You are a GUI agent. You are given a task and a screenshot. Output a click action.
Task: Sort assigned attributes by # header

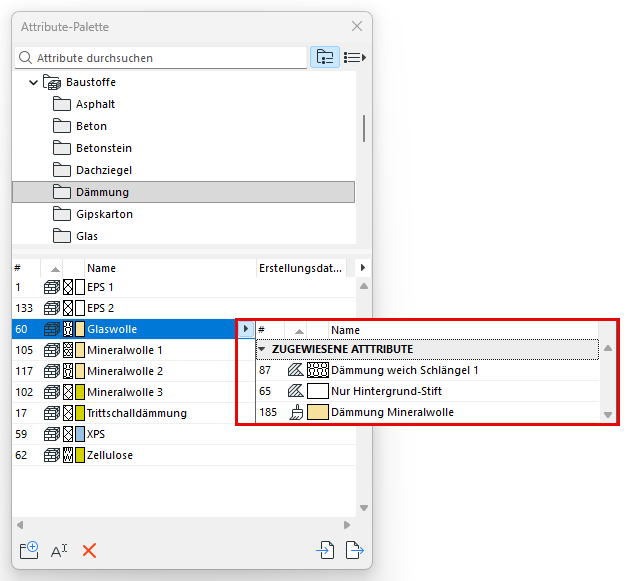pyautogui.click(x=270, y=330)
